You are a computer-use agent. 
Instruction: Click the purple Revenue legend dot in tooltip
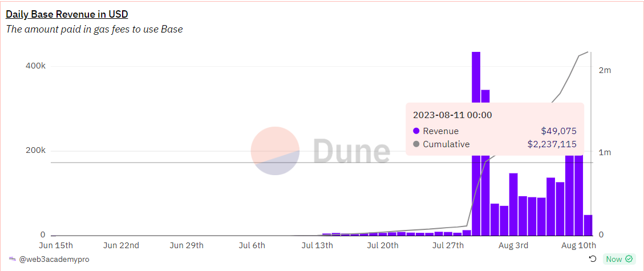pos(416,131)
